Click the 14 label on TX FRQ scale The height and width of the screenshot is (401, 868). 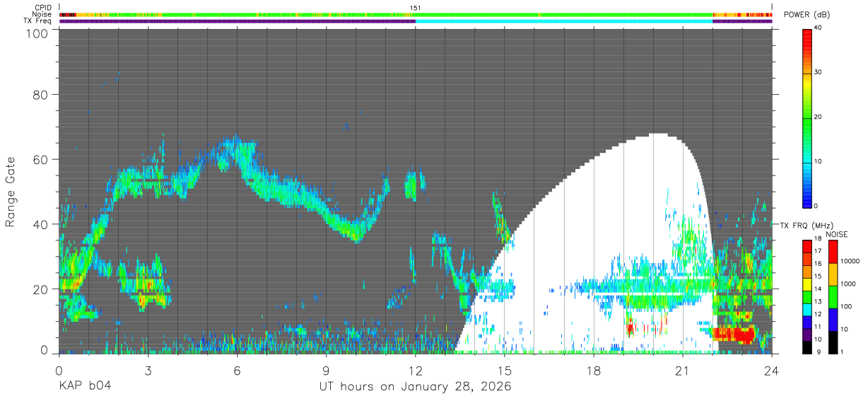click(819, 289)
